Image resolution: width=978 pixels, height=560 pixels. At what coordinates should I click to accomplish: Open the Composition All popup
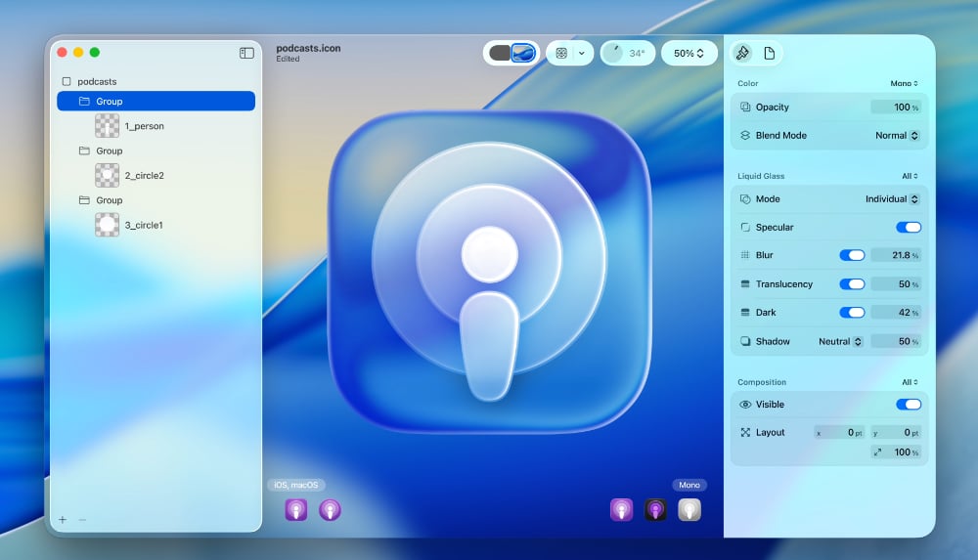910,382
